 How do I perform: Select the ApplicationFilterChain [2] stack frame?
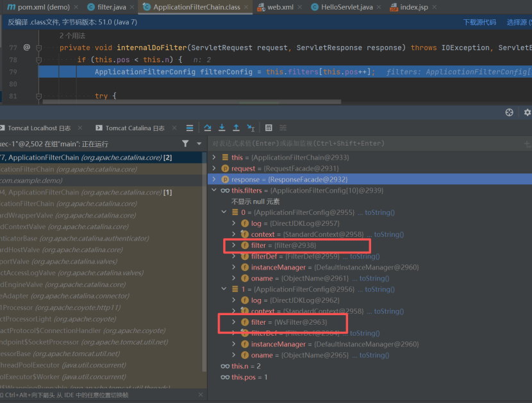click(102, 157)
